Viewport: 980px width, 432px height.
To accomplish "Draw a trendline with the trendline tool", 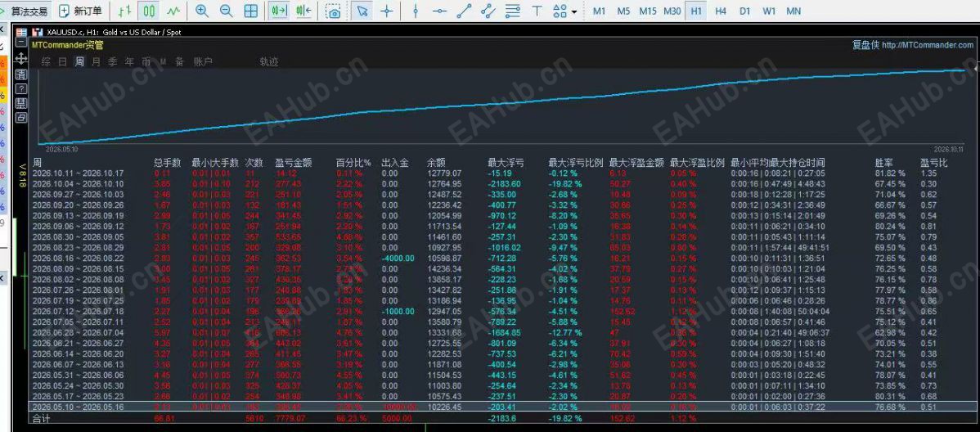I will pos(464,11).
